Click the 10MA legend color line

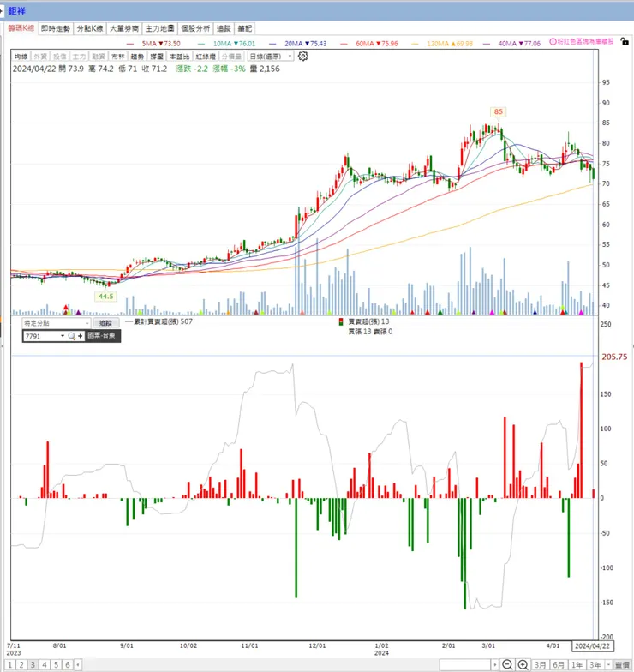point(201,43)
